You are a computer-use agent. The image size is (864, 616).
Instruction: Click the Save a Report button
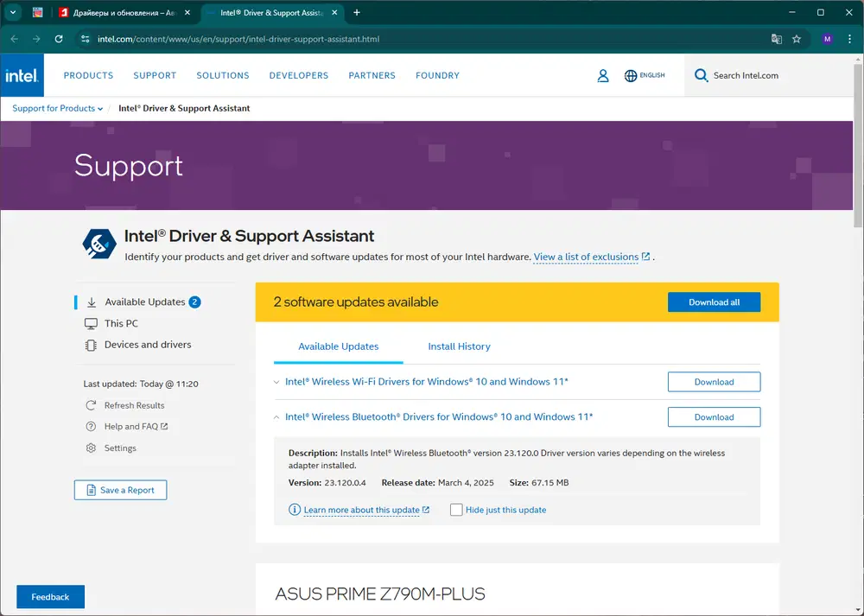[121, 490]
